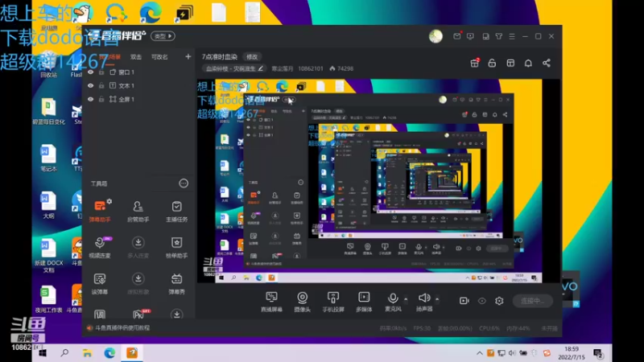Screen dimensions: 644x362
Task: Open settings gear on 弹幕助手 tool
Action: point(109,202)
